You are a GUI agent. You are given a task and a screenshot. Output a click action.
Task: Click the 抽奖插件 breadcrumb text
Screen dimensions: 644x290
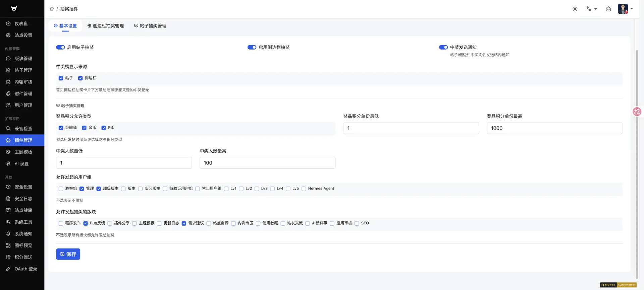click(x=69, y=9)
